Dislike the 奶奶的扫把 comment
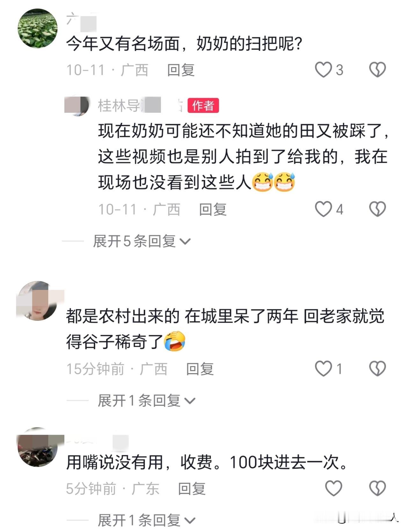 [377, 70]
